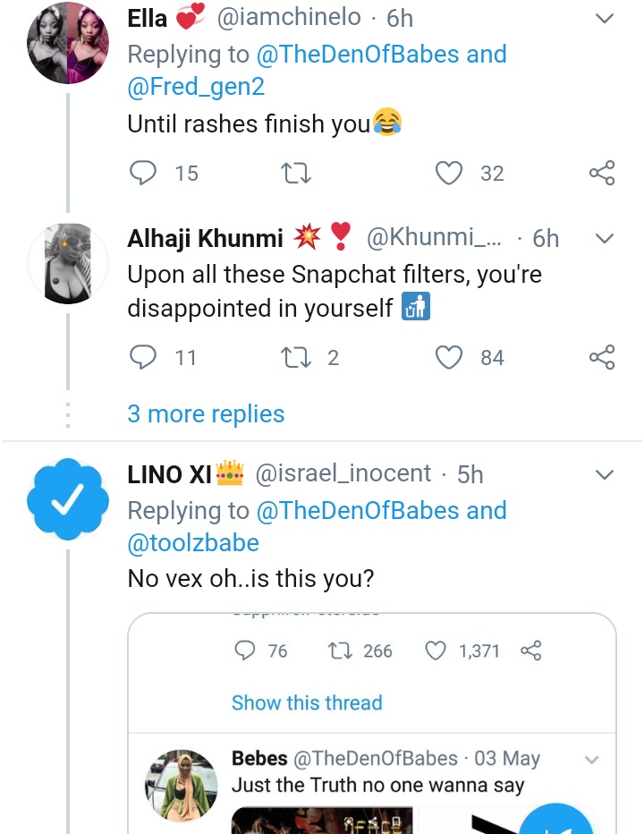Open LINO XI's blue checkmark avatar
The width and height of the screenshot is (644, 834).
pyautogui.click(x=68, y=501)
